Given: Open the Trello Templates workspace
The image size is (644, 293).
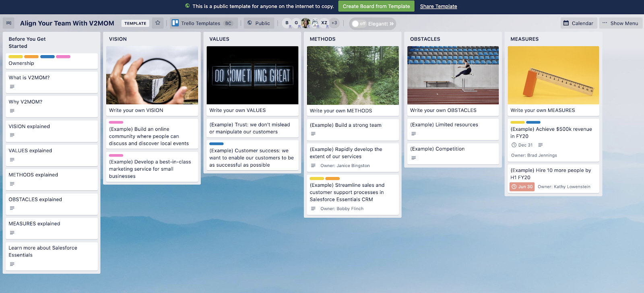Looking at the screenshot, I should pos(204,23).
